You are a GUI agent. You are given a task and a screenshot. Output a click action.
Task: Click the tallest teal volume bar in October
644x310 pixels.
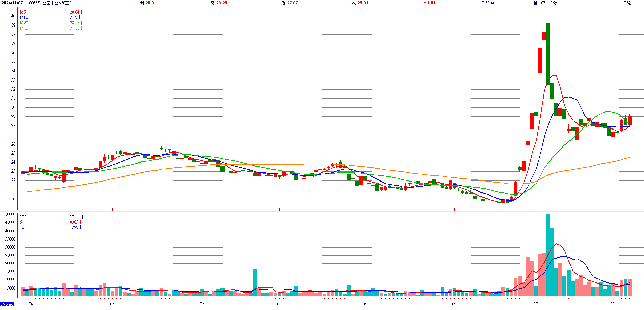point(548,255)
